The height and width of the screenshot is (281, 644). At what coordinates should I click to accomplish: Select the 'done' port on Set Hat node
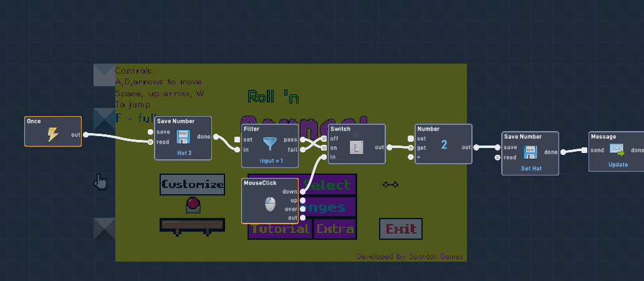tap(563, 152)
